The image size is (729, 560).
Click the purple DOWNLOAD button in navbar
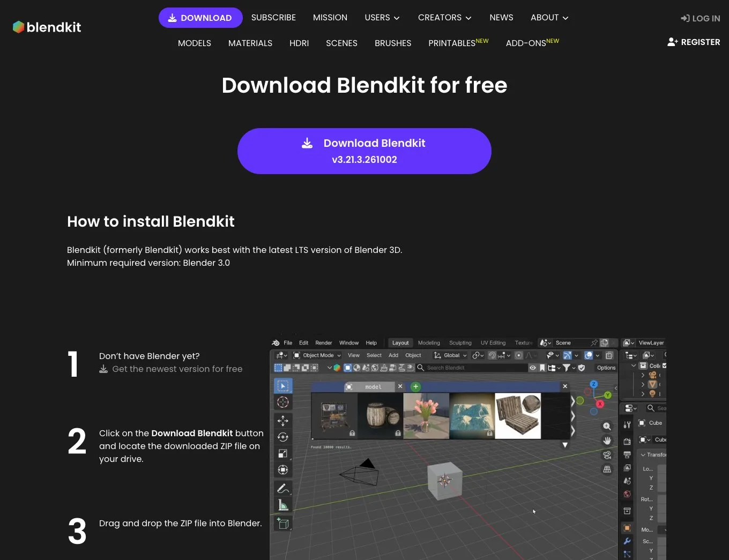tap(200, 18)
